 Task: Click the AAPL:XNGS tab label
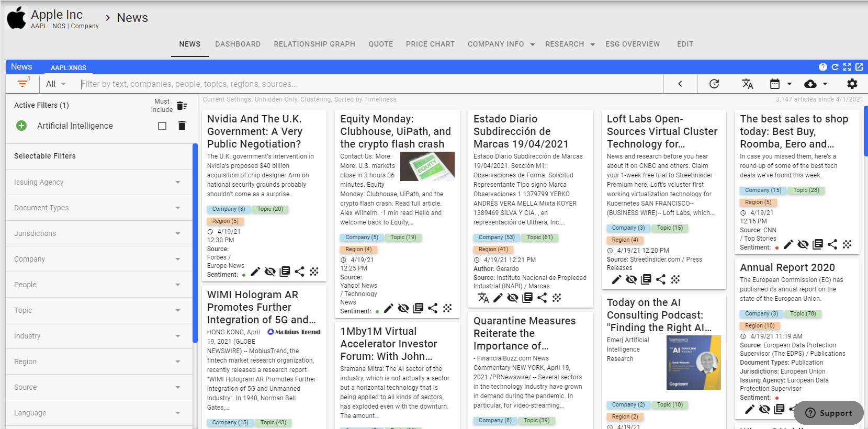pyautogui.click(x=69, y=67)
